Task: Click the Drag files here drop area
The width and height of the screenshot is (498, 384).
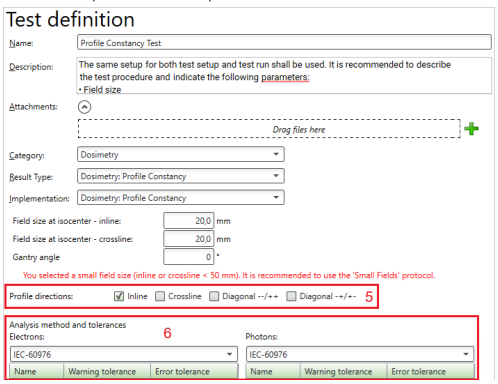Action: coord(269,129)
